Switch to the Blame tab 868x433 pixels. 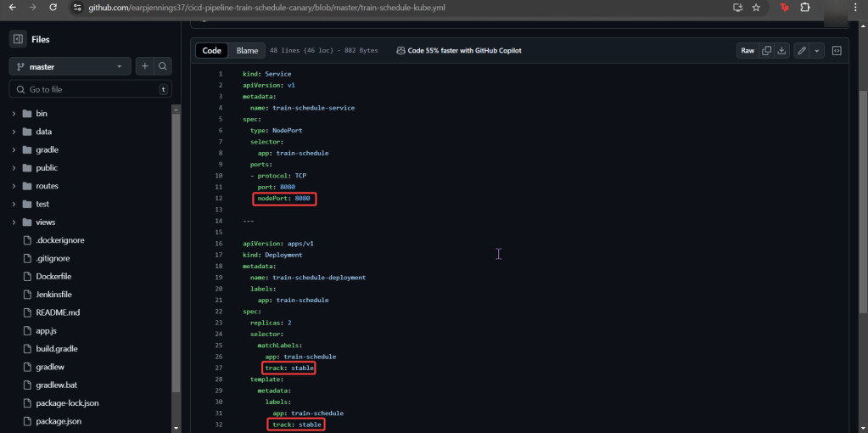click(x=247, y=51)
